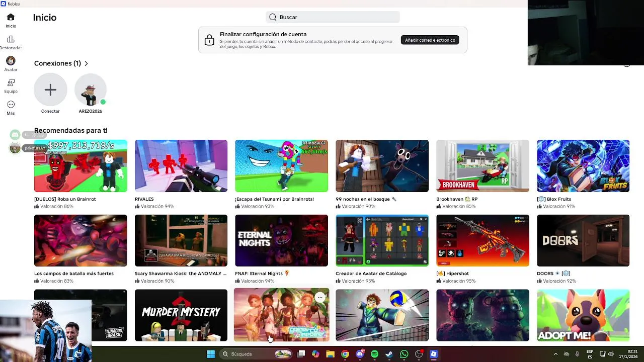Open Task View in the taskbar

(x=301, y=354)
